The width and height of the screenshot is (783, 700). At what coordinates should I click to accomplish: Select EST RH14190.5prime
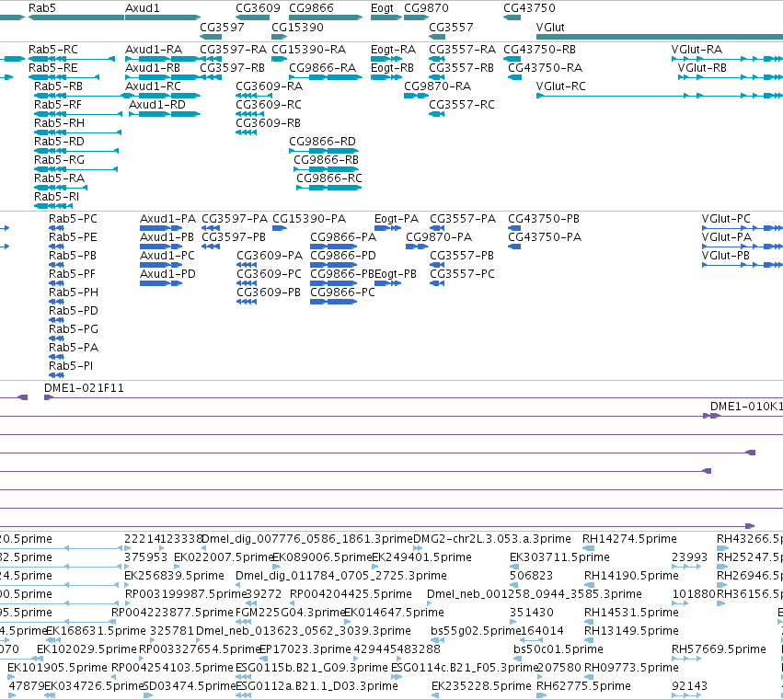(x=632, y=576)
